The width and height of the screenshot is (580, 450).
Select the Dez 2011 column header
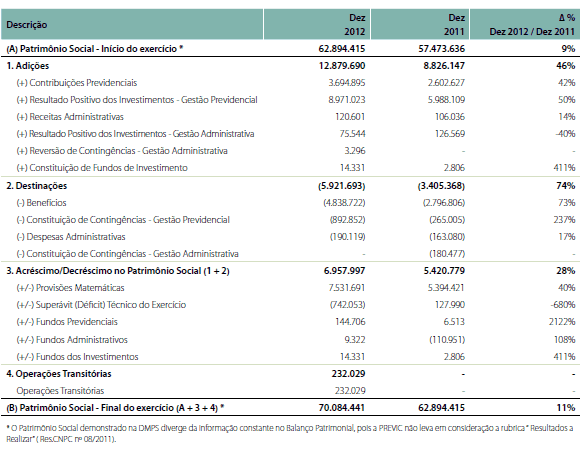tap(455, 24)
